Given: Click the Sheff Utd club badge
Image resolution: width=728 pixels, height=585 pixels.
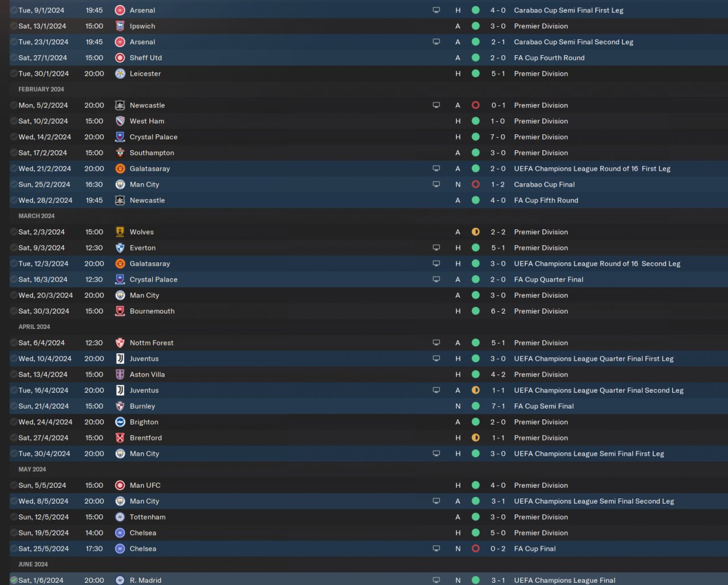Looking at the screenshot, I should 120,58.
